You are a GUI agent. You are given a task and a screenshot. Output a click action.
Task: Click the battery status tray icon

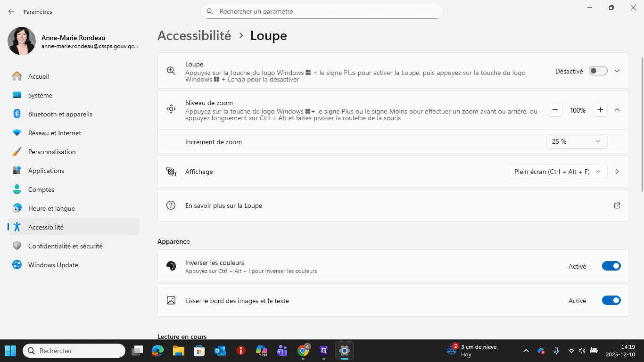594,351
